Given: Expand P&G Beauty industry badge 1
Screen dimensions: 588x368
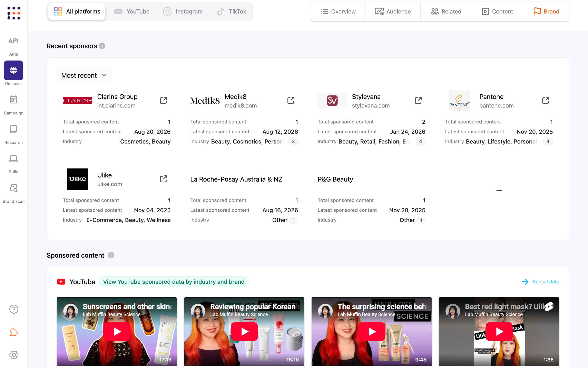Looking at the screenshot, I should coord(421,220).
